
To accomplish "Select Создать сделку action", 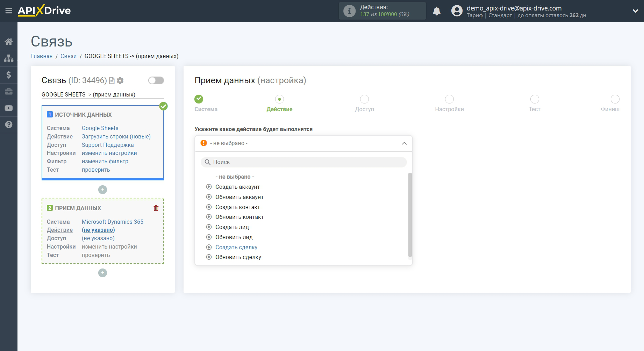I will (x=236, y=248).
